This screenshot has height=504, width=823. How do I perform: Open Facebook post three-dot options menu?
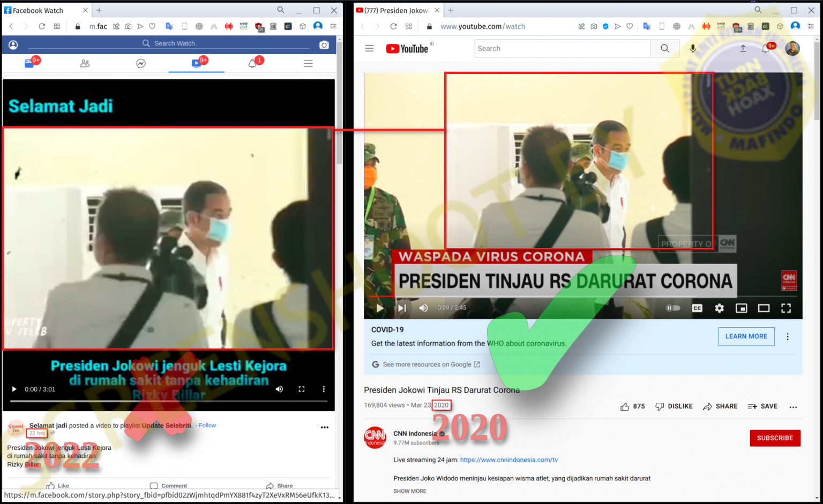[x=324, y=427]
